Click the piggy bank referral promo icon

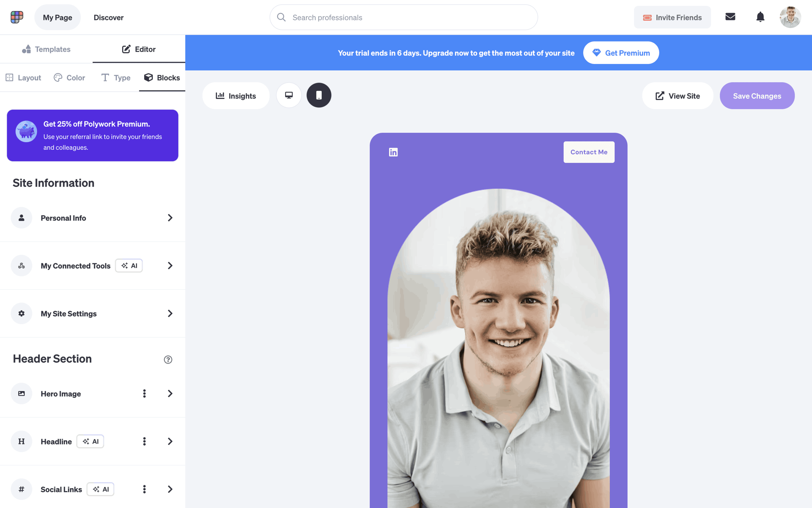click(x=26, y=131)
